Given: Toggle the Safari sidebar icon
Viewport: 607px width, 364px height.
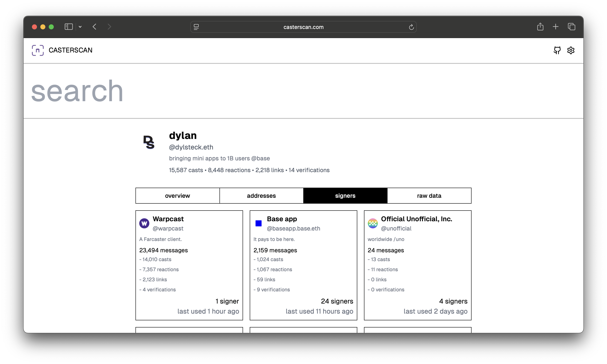Looking at the screenshot, I should [68, 27].
